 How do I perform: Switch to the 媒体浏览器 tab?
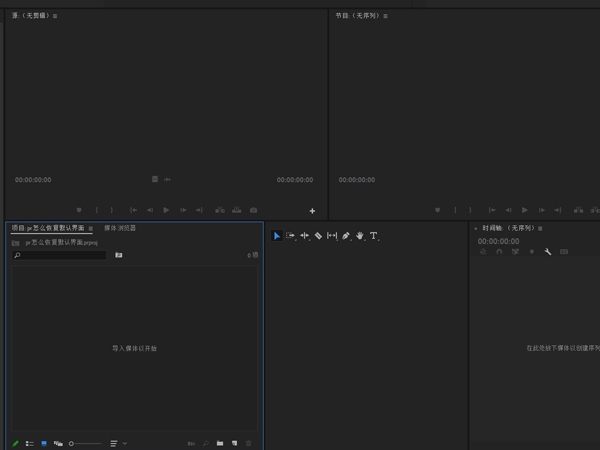click(120, 228)
